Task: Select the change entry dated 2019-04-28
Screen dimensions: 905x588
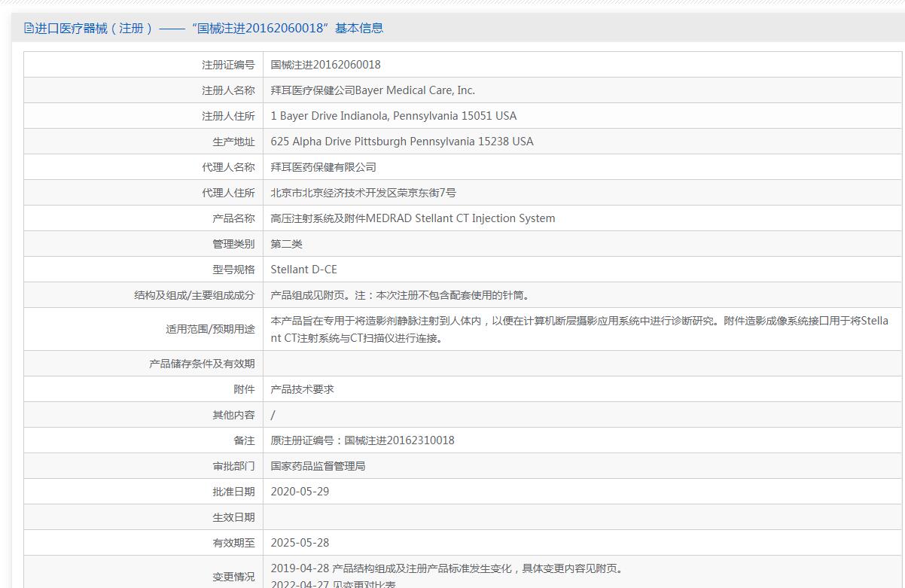Action: (x=447, y=568)
